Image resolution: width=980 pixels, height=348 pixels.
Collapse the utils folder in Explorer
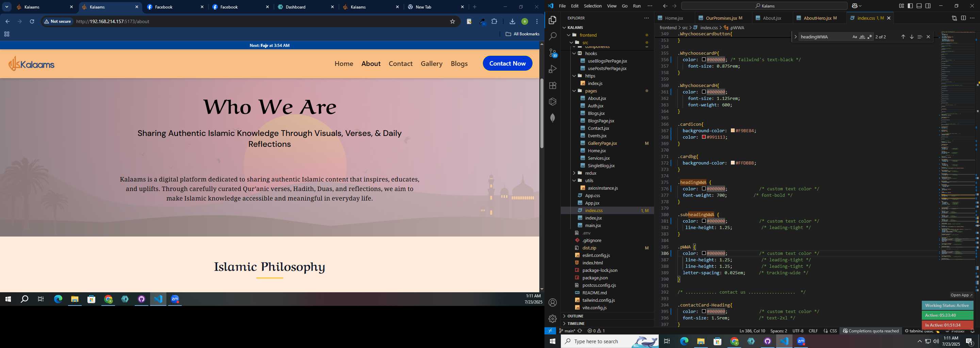tap(574, 180)
